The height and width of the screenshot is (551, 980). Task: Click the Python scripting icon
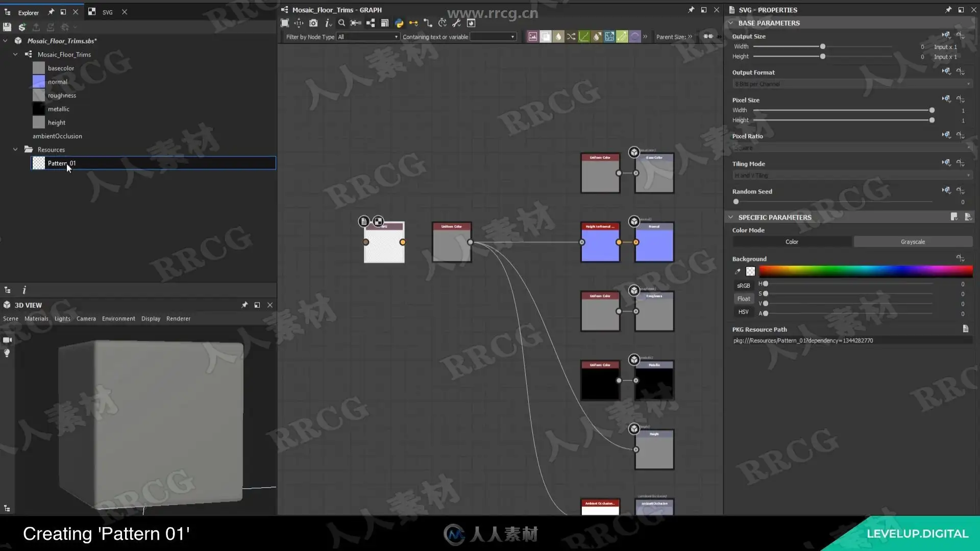pyautogui.click(x=399, y=23)
